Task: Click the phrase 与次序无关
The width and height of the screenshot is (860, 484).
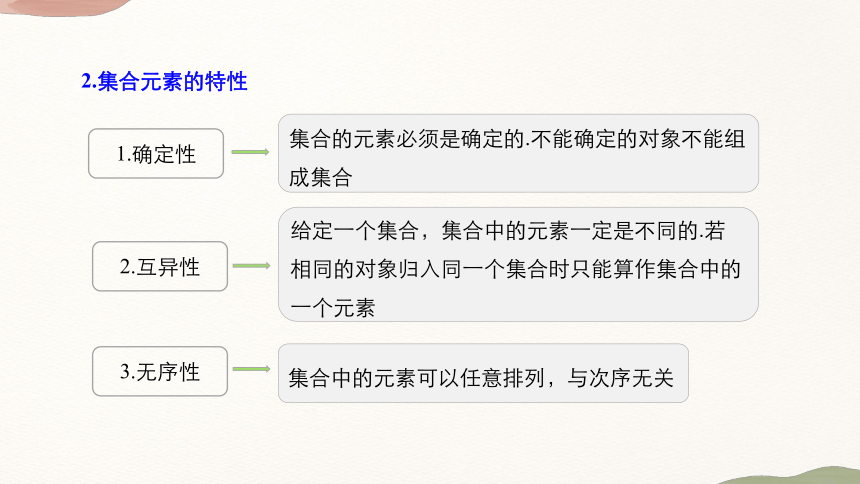Action: [620, 378]
